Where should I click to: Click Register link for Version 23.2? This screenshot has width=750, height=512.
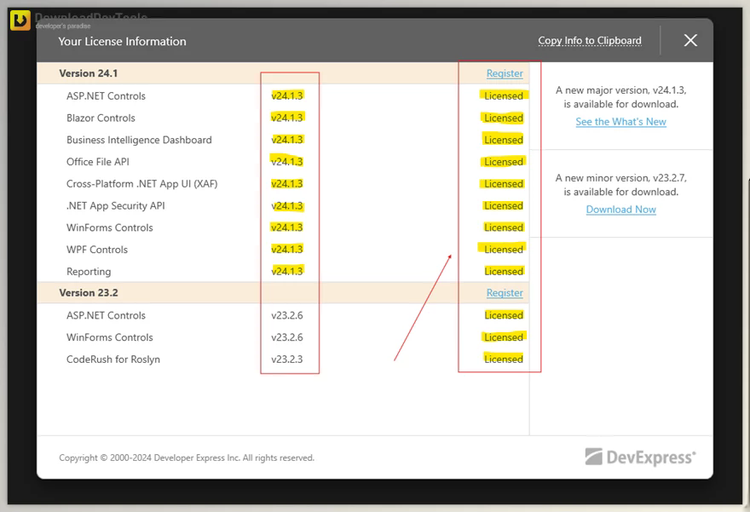pos(505,292)
